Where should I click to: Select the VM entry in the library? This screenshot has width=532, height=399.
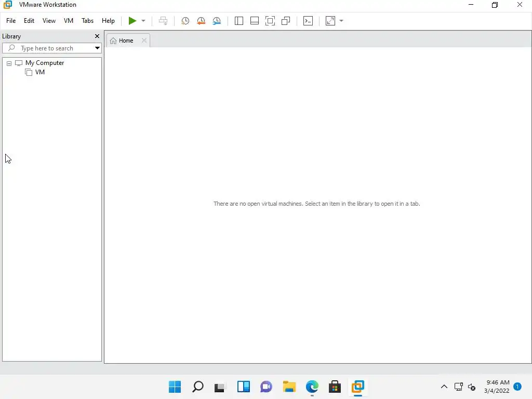pyautogui.click(x=39, y=72)
